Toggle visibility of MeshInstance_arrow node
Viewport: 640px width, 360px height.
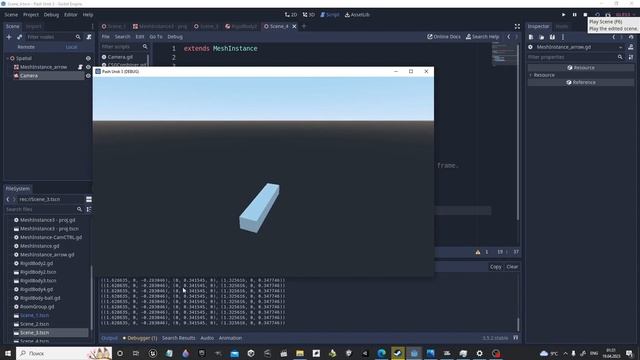pyautogui.click(x=88, y=67)
